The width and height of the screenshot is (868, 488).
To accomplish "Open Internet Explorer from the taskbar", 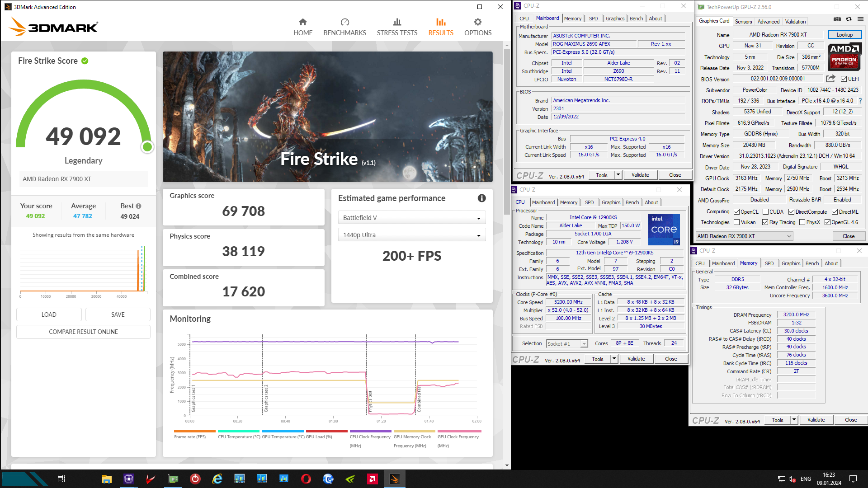I will pyautogui.click(x=217, y=479).
